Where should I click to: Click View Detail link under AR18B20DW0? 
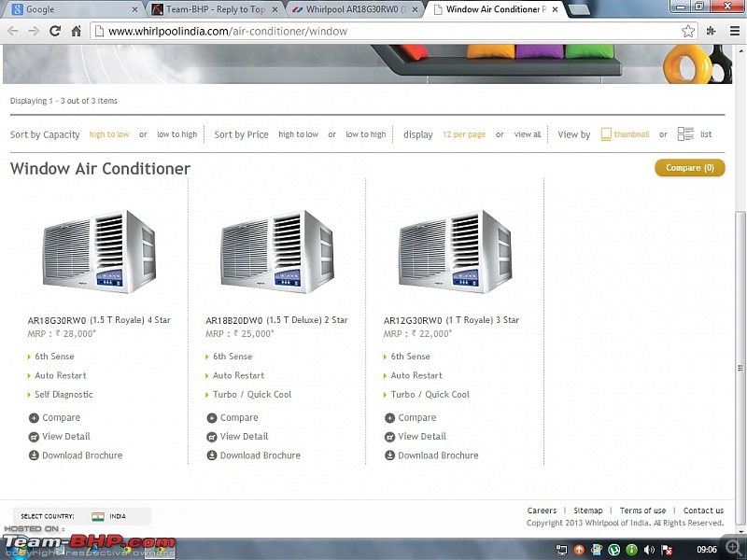[x=244, y=436]
